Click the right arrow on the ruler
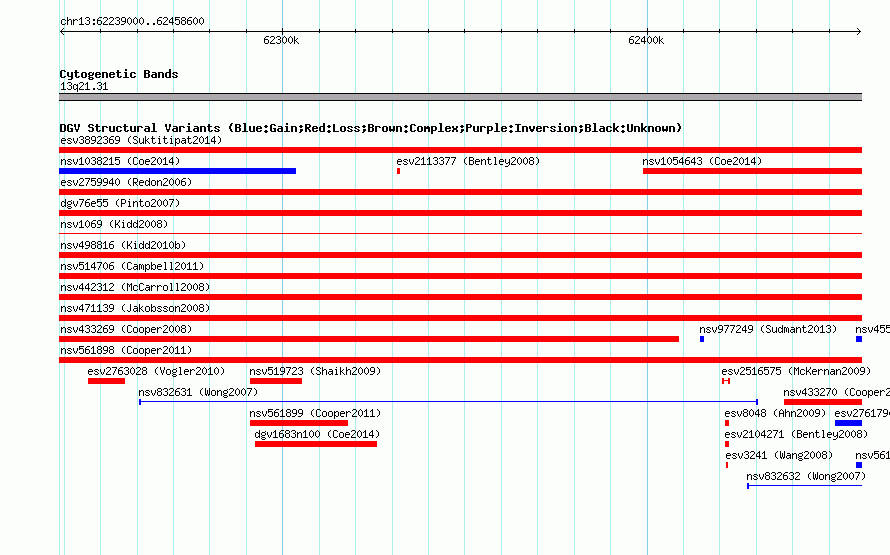 859,31
